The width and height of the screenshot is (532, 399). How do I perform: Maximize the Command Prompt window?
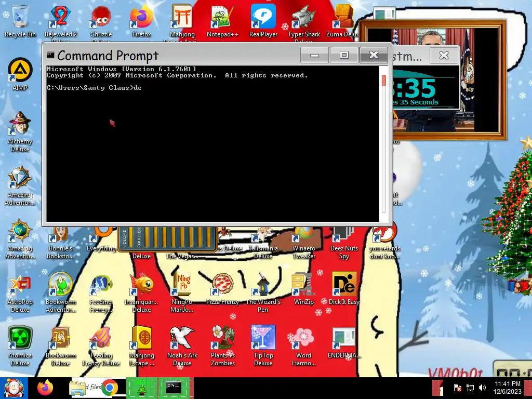click(344, 55)
